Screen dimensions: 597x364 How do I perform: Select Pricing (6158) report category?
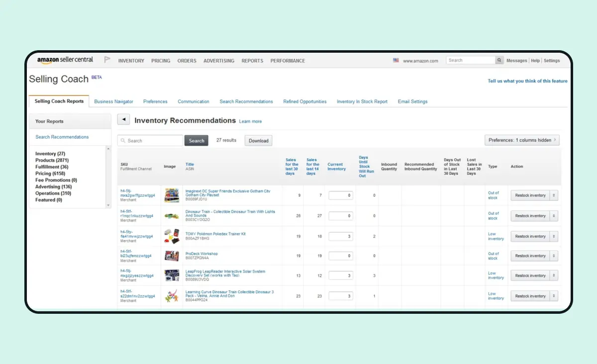[50, 174]
